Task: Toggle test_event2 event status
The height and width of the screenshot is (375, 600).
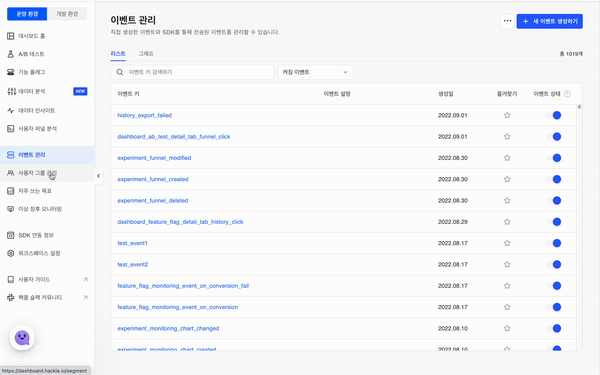Action: tap(554, 264)
